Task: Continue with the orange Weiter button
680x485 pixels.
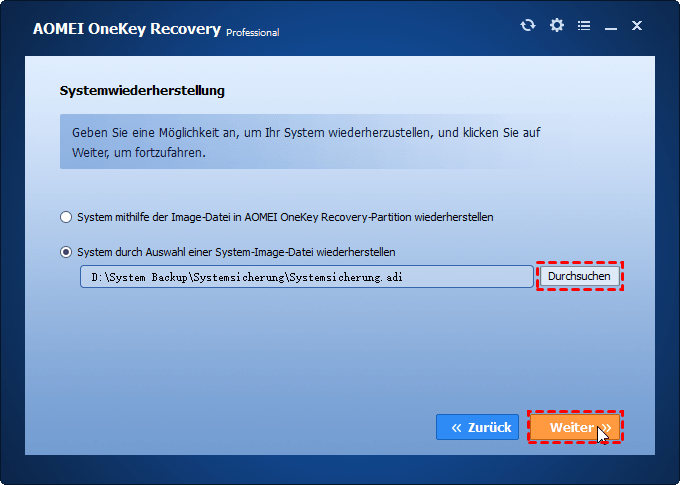Action: coord(575,427)
